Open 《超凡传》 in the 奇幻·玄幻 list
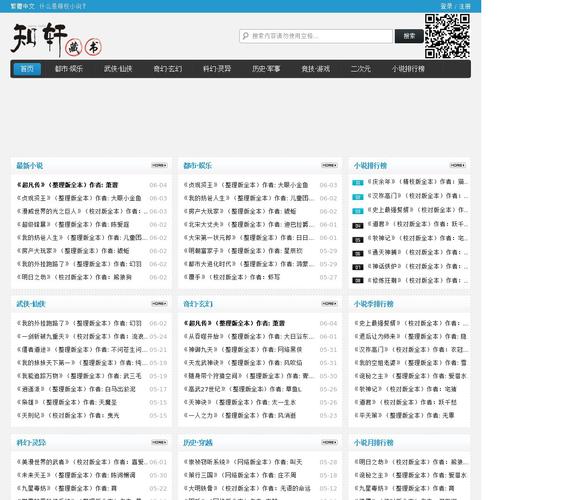The image size is (564, 500). pos(234,323)
